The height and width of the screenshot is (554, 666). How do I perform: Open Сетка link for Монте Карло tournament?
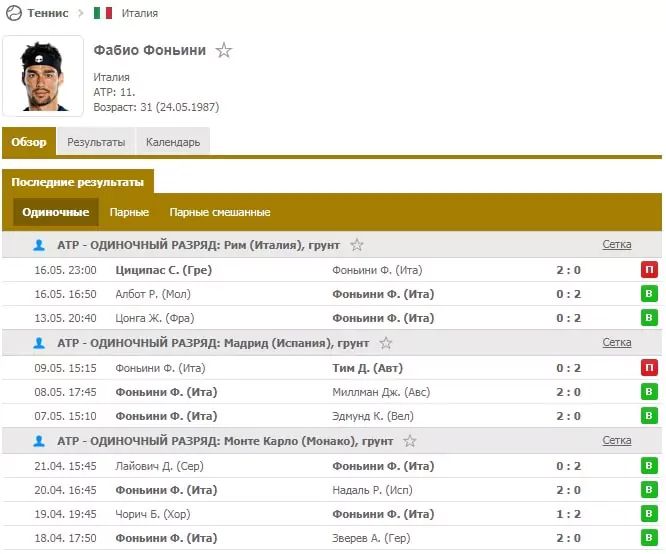[617, 440]
